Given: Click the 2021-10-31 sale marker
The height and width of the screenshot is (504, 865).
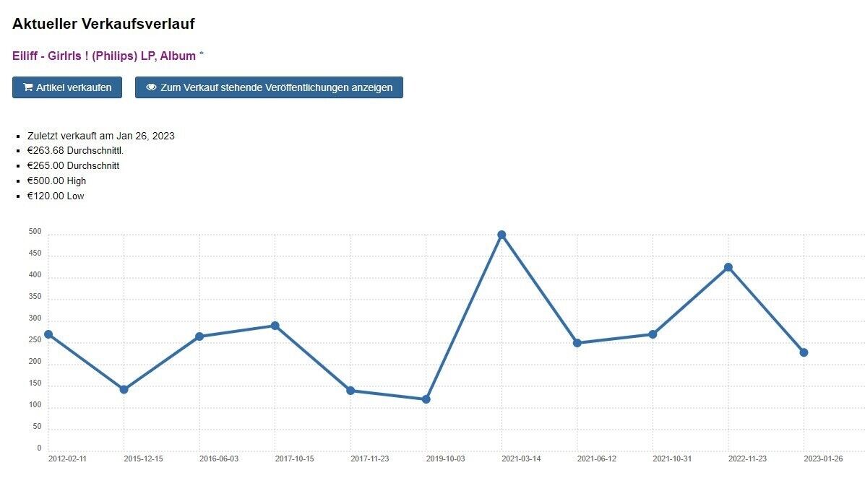Looking at the screenshot, I should (653, 334).
